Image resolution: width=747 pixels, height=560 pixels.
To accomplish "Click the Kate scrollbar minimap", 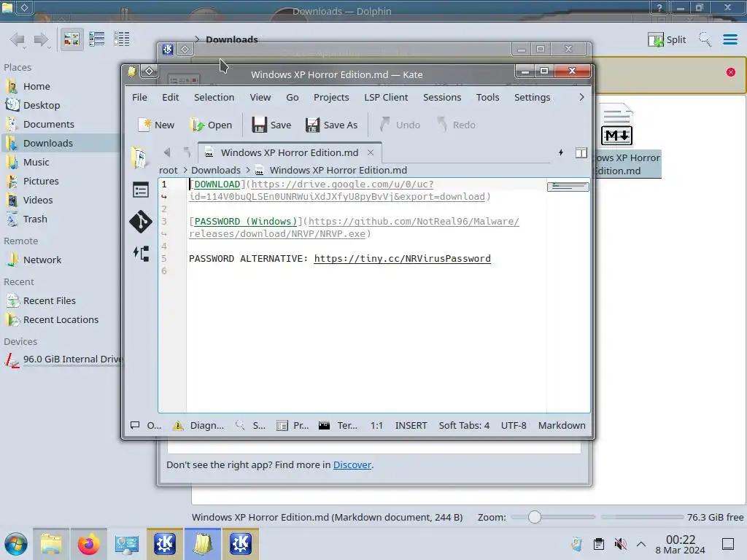I will coord(568,187).
